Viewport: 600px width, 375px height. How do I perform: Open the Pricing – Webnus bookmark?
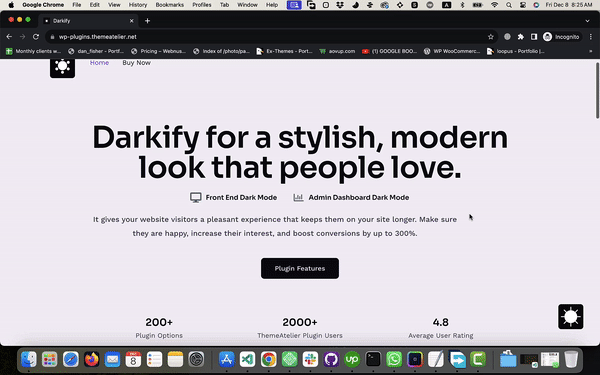coord(158,51)
